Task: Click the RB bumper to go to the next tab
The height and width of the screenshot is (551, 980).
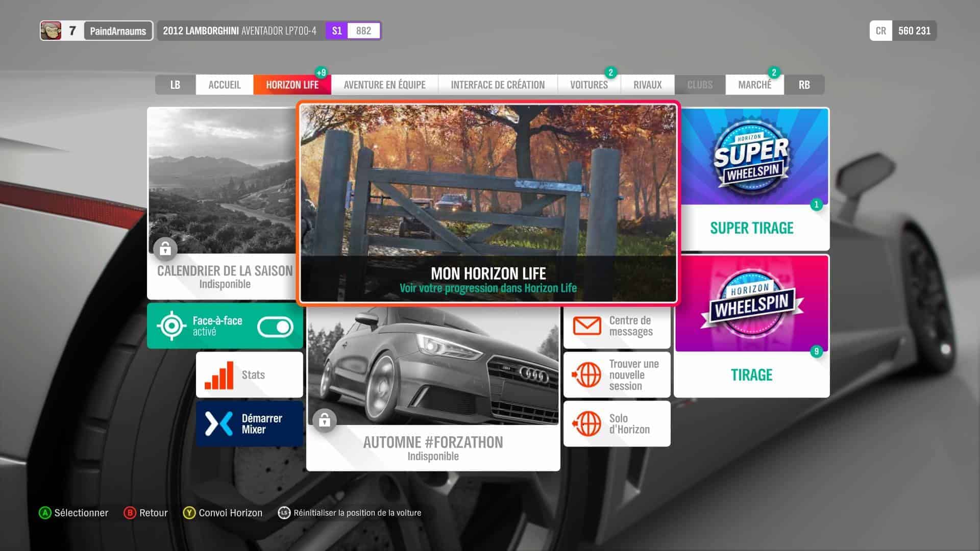Action: tap(804, 85)
